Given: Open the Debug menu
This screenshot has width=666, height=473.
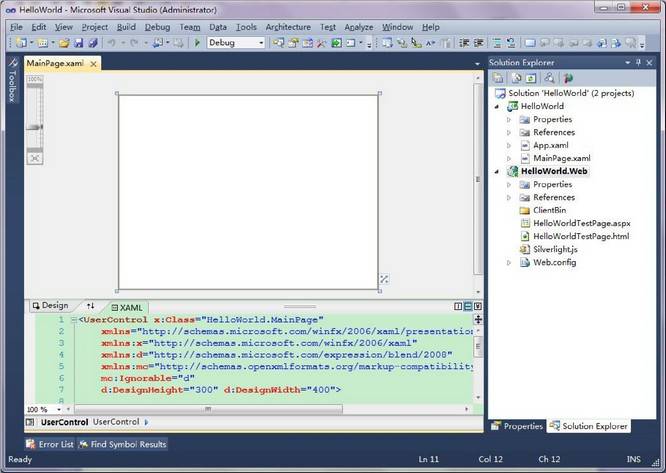Looking at the screenshot, I should pos(157,27).
